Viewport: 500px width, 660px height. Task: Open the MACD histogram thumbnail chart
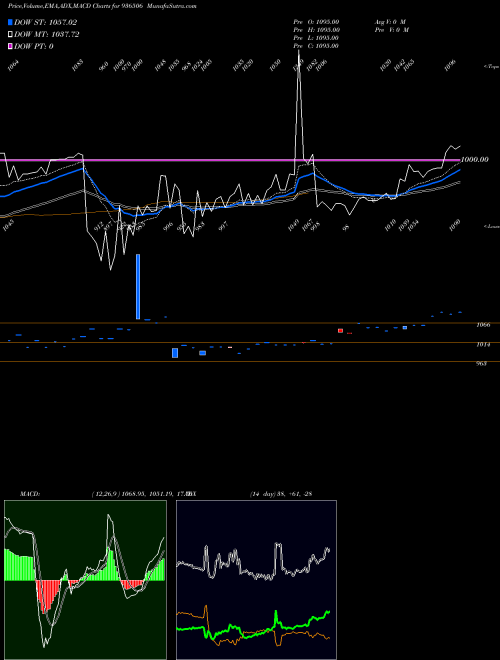(85, 580)
